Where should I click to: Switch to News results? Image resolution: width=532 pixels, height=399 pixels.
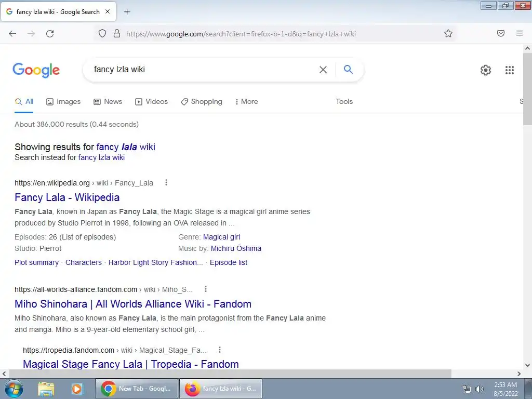tap(108, 101)
